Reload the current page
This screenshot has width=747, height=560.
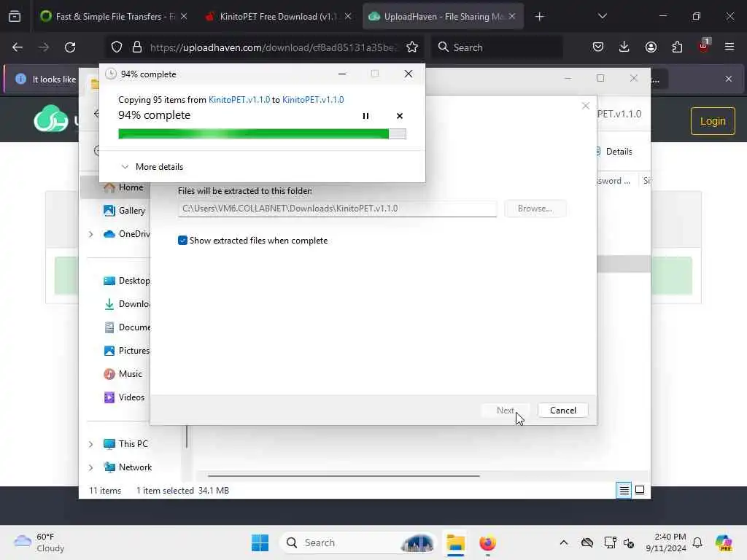(x=70, y=47)
